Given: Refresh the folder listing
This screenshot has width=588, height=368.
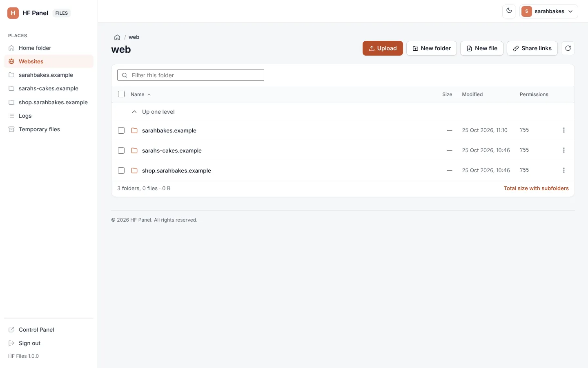Looking at the screenshot, I should tap(568, 48).
